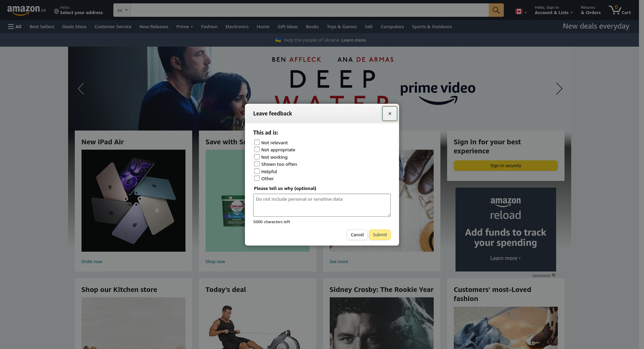Check the Not relevant checkbox

(257, 142)
